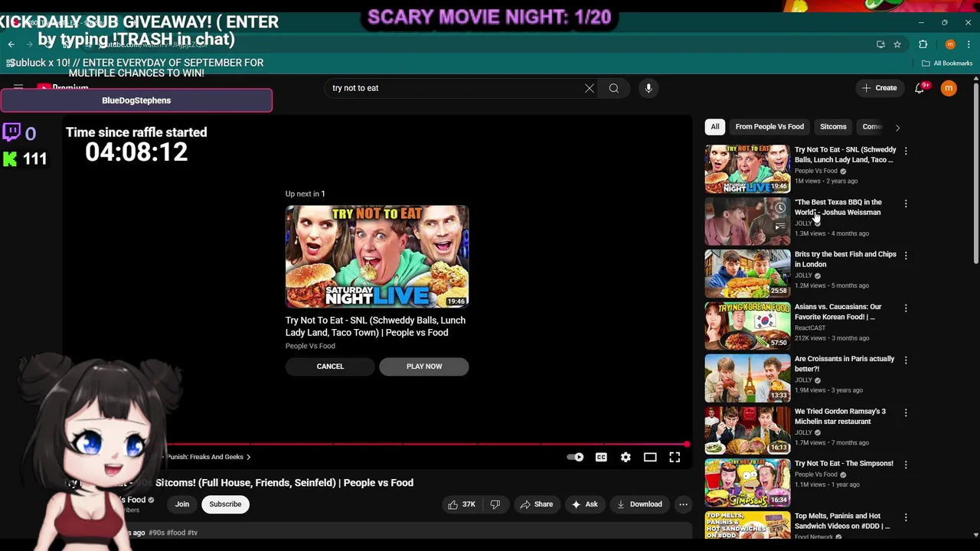Open options menu for Try Not To Eat - SNL video
This screenshot has height=551, width=980.
pos(906,152)
